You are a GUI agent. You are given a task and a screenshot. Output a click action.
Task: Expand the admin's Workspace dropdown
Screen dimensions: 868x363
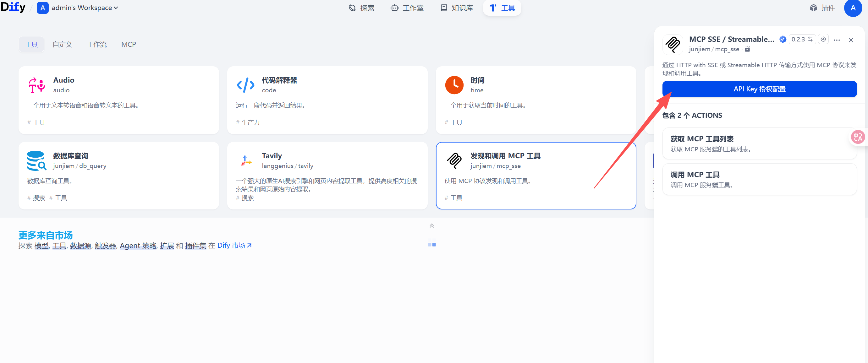(x=82, y=8)
